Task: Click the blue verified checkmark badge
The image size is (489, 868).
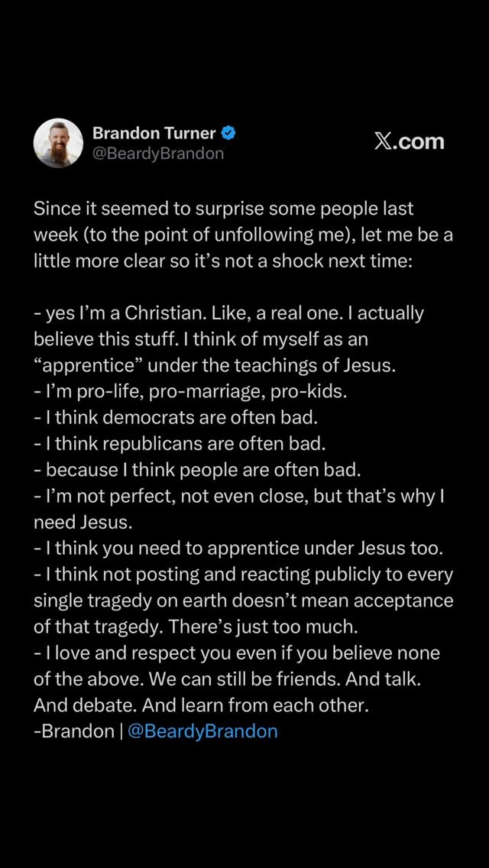Action: pos(228,133)
